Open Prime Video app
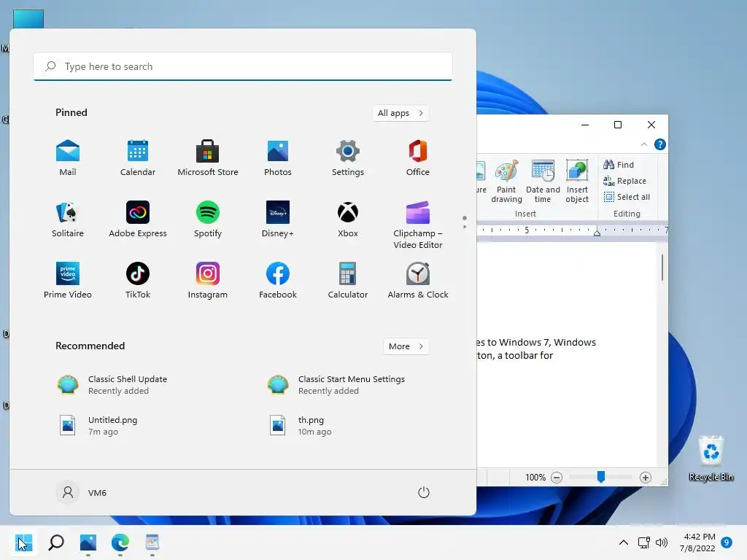Viewport: 747px width, 560px height. click(68, 281)
